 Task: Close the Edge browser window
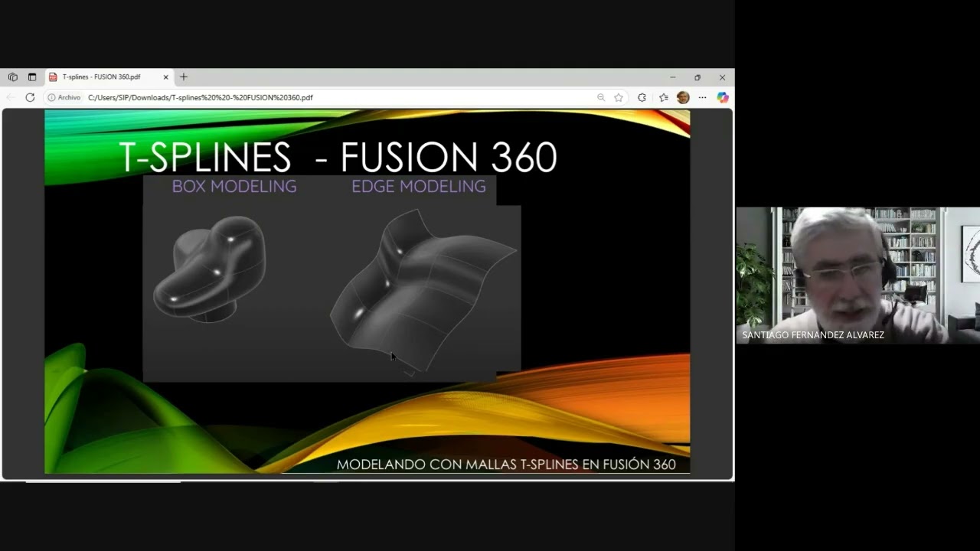[x=722, y=77]
